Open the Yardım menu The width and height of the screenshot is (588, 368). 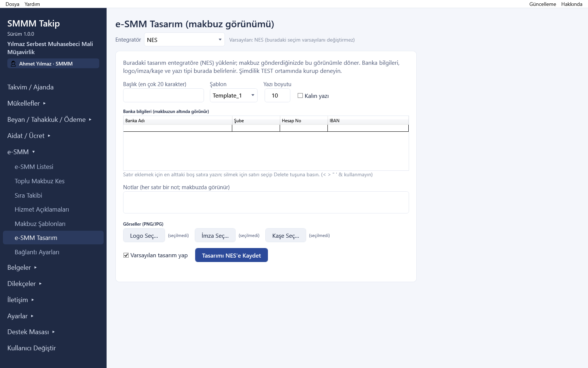[x=32, y=4]
